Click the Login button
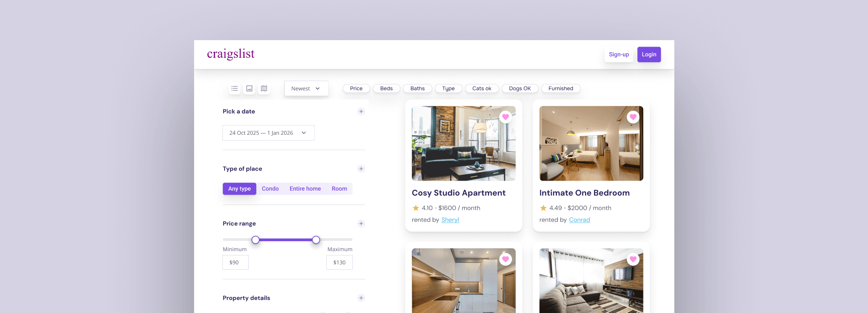 tap(649, 55)
